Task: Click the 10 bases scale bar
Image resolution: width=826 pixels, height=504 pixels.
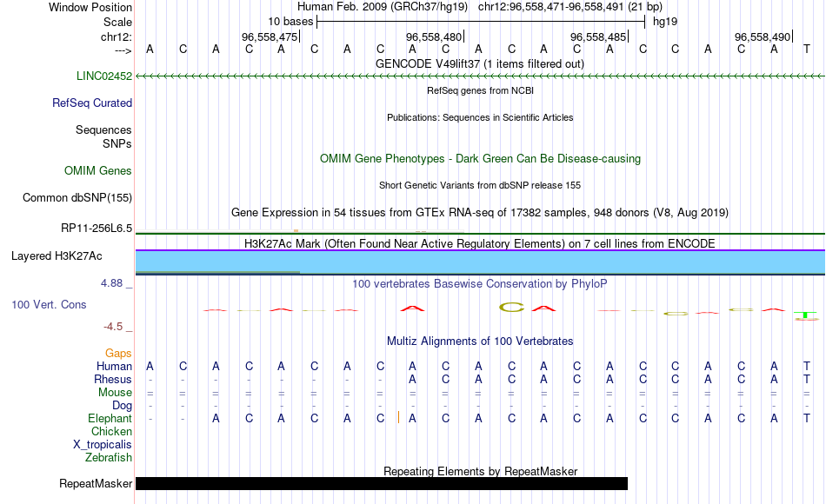Action: [x=481, y=22]
